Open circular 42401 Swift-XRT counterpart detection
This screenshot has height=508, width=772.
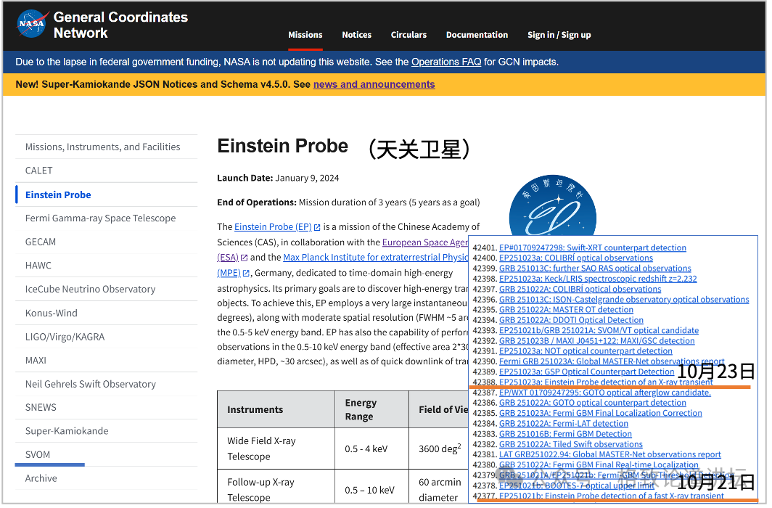(595, 249)
